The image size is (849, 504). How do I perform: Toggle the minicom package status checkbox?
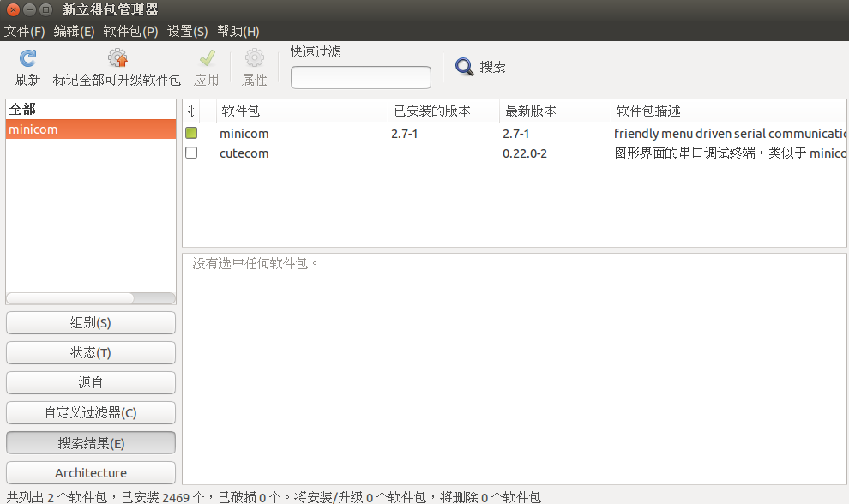pos(191,133)
